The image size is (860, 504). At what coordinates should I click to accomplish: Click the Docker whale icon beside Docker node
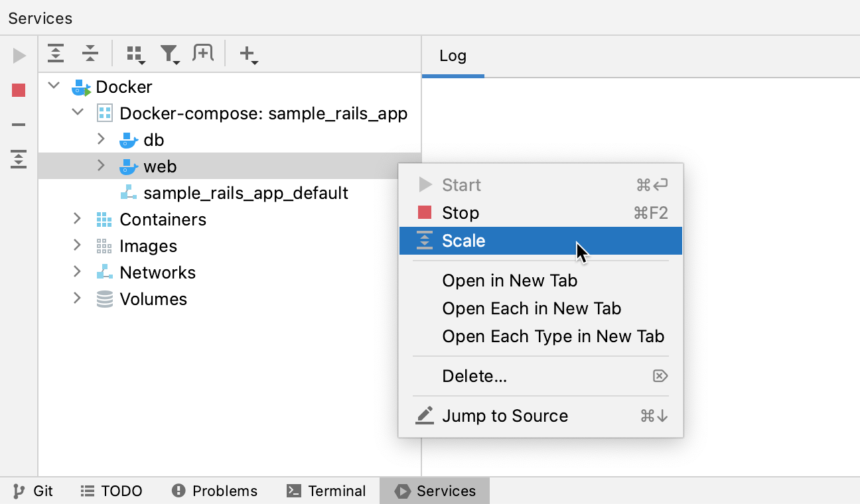coord(80,86)
